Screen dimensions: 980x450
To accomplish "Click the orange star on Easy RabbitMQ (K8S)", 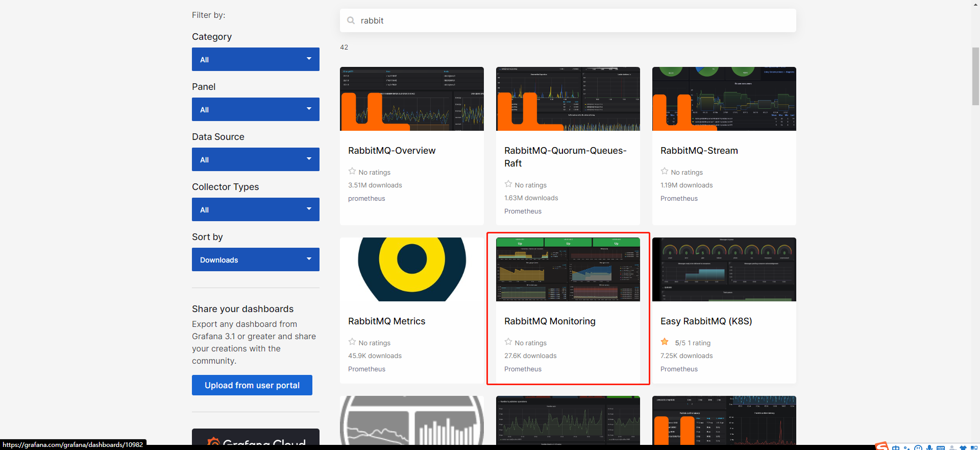I will 665,342.
